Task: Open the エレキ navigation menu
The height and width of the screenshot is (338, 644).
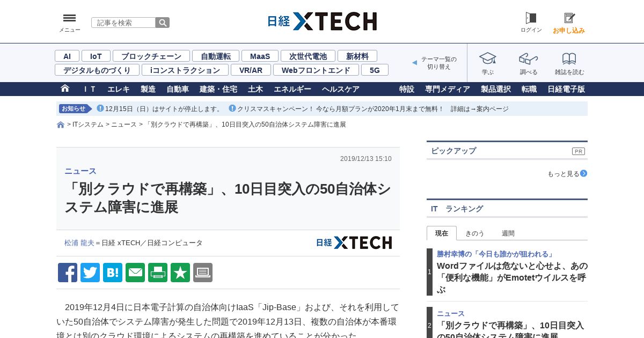Action: tap(119, 89)
